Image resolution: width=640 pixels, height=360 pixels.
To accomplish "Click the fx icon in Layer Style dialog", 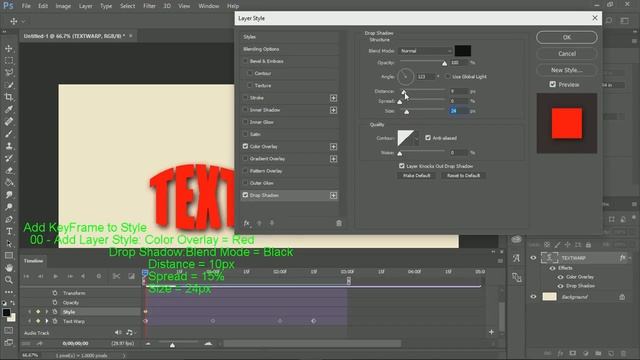I will click(247, 223).
